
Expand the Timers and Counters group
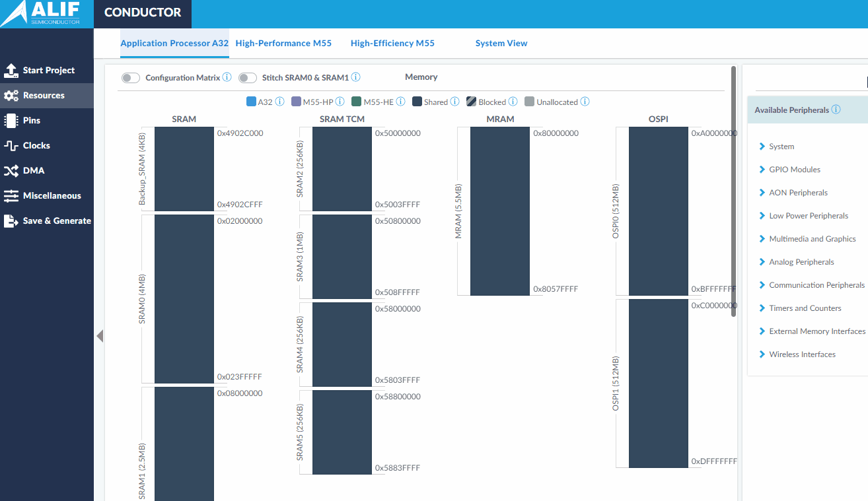(762, 308)
